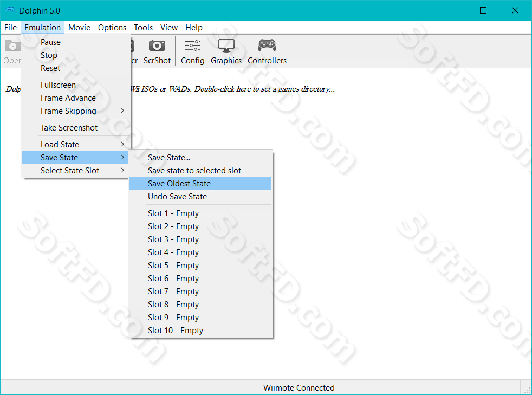Viewport: 532px width, 395px height.
Task: Choose Undo Save State
Action: pos(200,197)
